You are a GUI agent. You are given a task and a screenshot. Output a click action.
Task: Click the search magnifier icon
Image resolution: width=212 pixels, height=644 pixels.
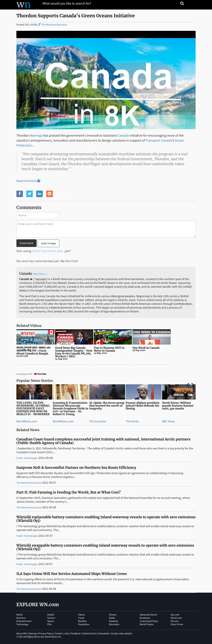[x=182, y=3]
